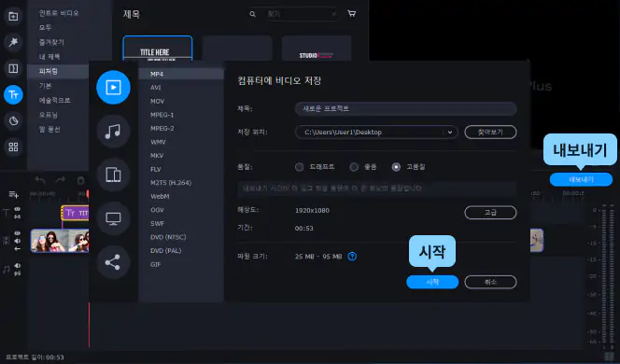Image resolution: width=620 pixels, height=364 pixels.
Task: Choose the save for devices icon
Action: (113, 175)
